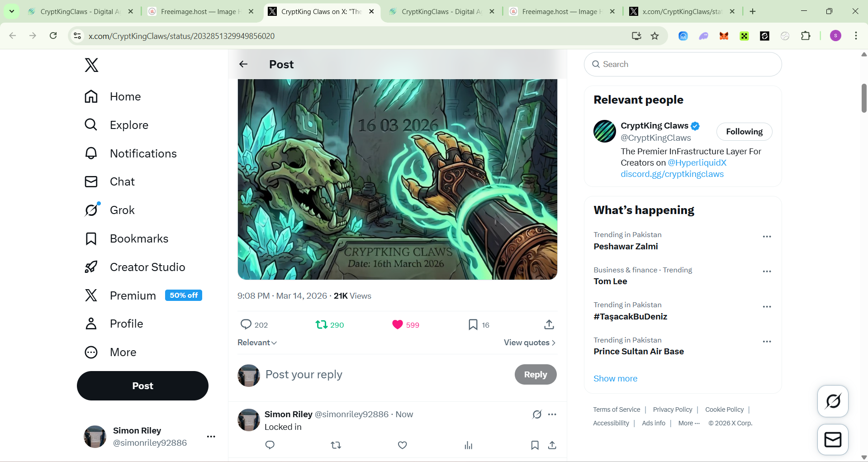Click the gray Reply button
868x462 pixels.
536,375
